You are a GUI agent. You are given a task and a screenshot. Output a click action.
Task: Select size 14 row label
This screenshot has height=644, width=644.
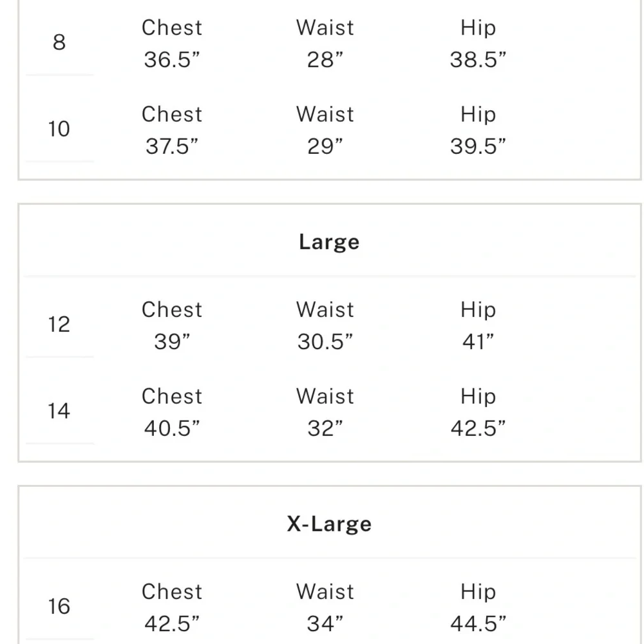[x=59, y=411]
